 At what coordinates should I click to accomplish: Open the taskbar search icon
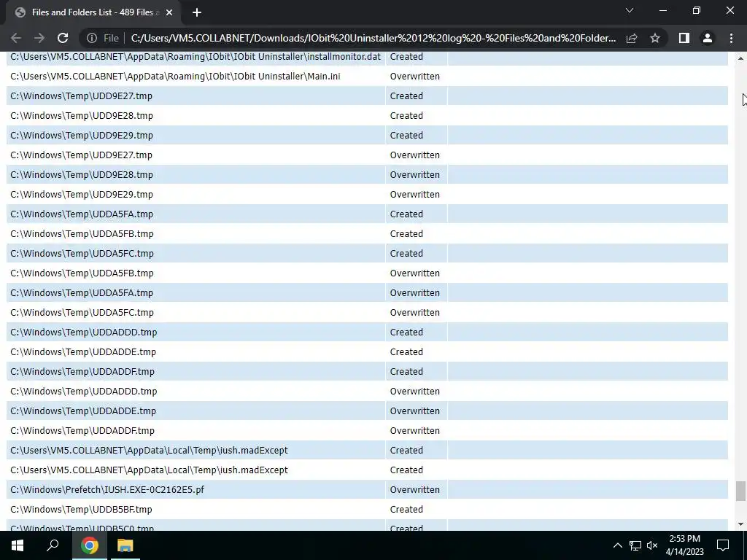click(x=53, y=545)
